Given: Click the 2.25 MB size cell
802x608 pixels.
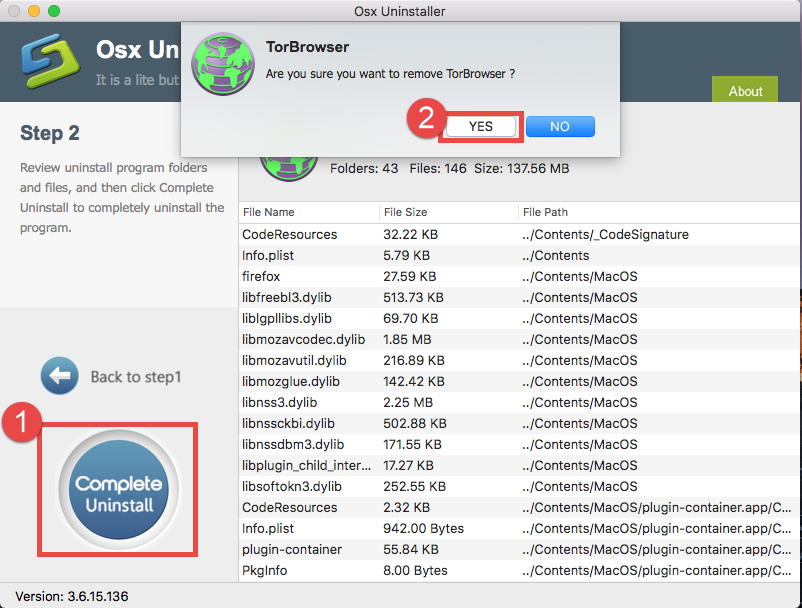Looking at the screenshot, I should click(408, 402).
